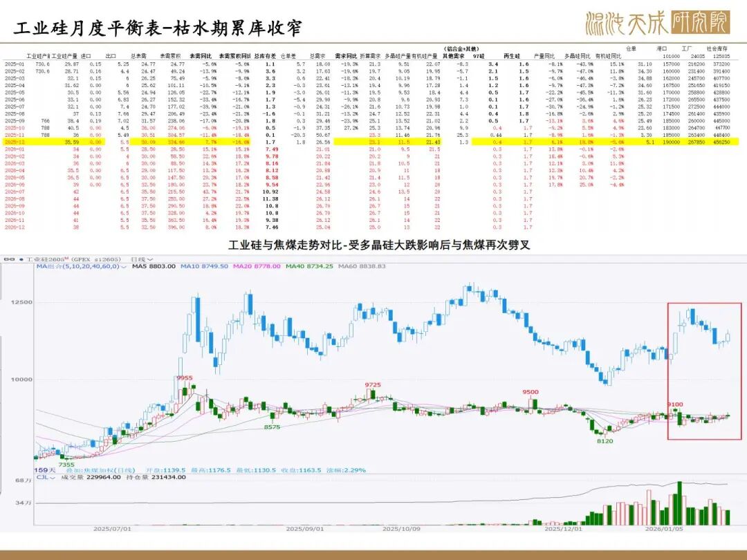Click the 叠加:焦煤加权(日线) overlay label
Screen dimensions: 747x560
[x=100, y=470]
